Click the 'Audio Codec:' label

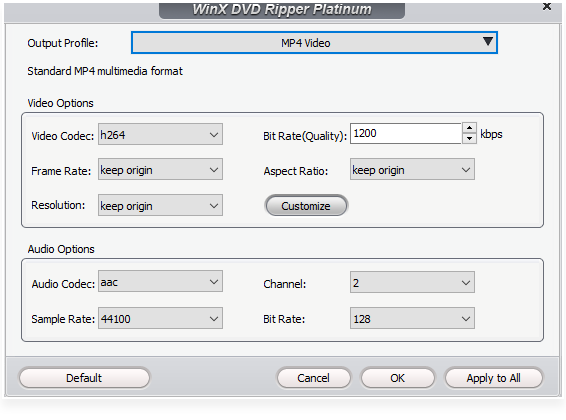click(x=63, y=284)
